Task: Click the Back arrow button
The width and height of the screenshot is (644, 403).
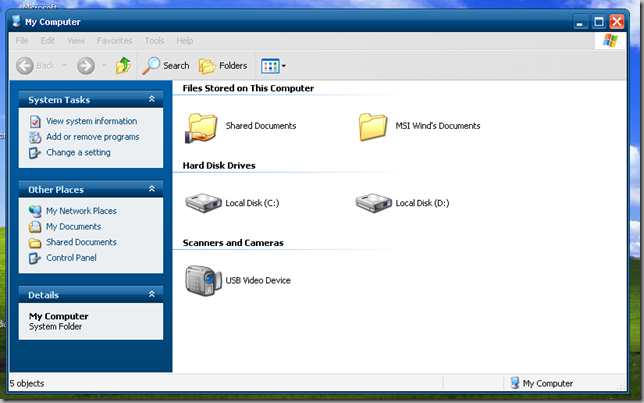Action: [x=25, y=66]
